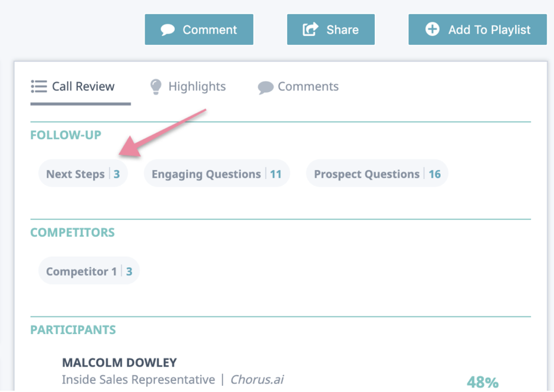
Task: Click the Share button
Action: tap(330, 30)
